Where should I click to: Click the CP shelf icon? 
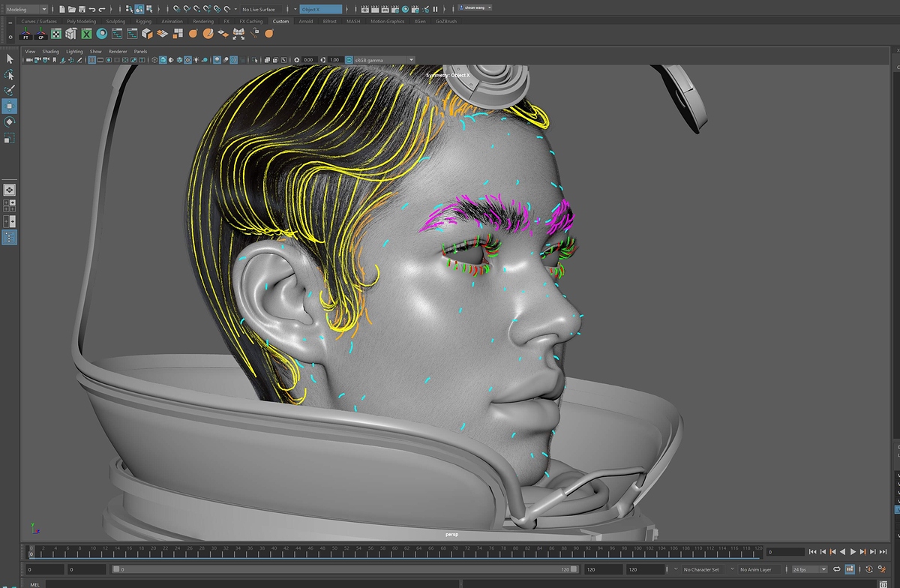[x=40, y=34]
